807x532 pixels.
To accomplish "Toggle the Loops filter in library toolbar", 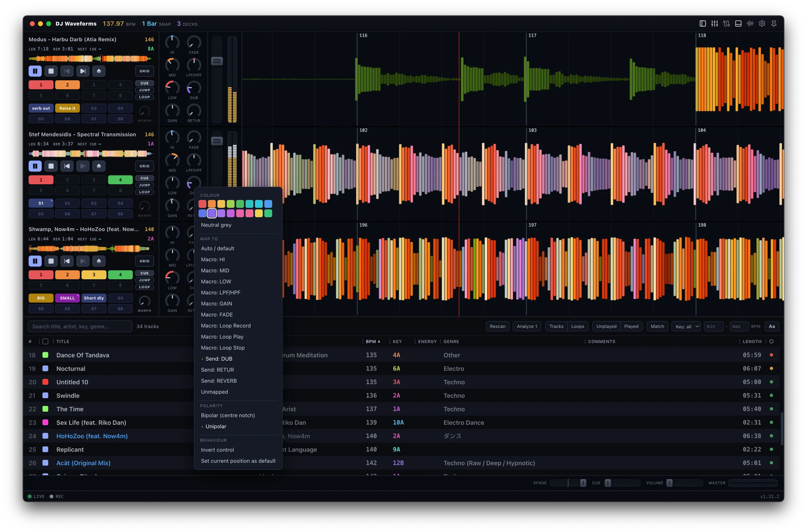I will coord(578,326).
